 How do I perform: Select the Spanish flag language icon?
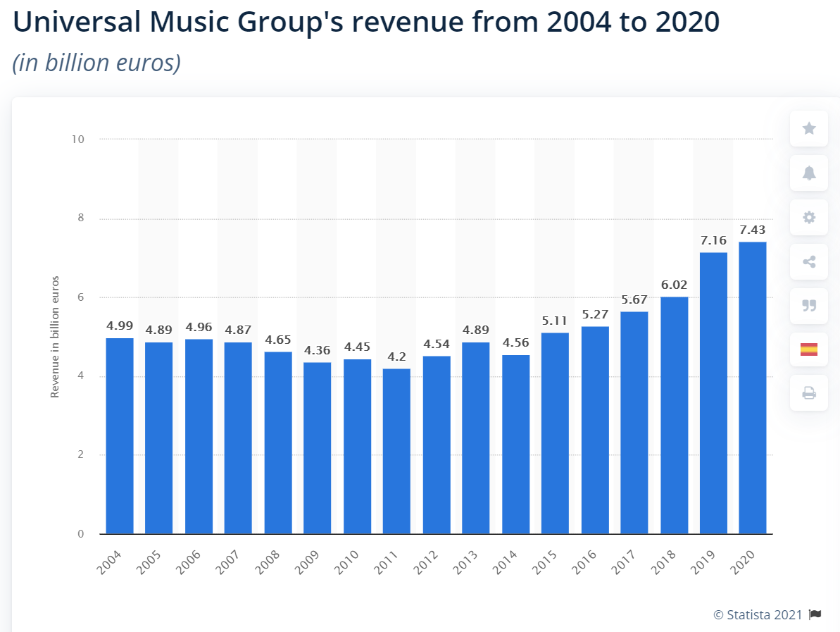pos(809,349)
